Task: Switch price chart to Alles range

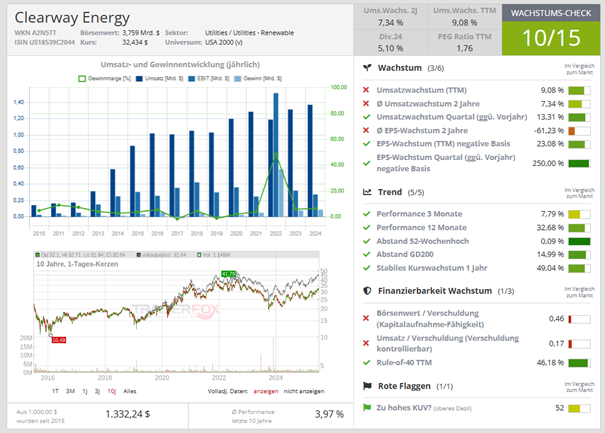Action: 130,391
